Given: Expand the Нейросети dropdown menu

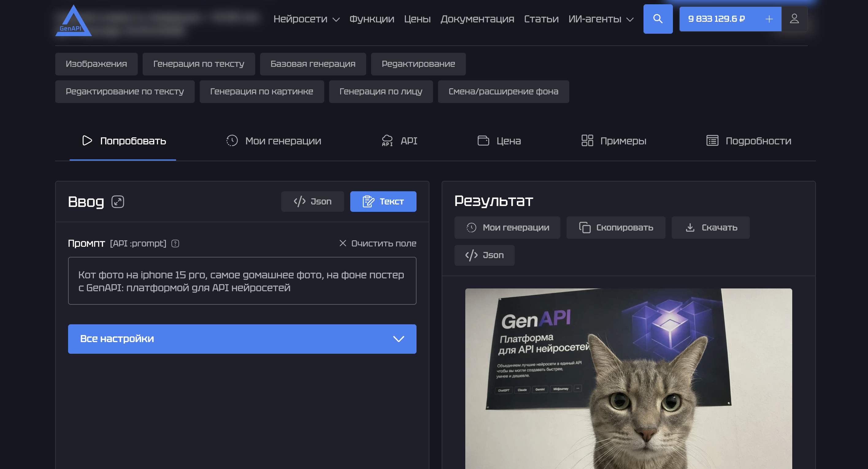Looking at the screenshot, I should click(306, 19).
